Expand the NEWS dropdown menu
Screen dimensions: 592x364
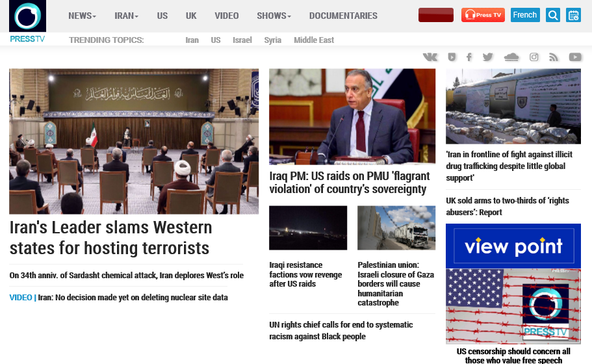pyautogui.click(x=82, y=16)
